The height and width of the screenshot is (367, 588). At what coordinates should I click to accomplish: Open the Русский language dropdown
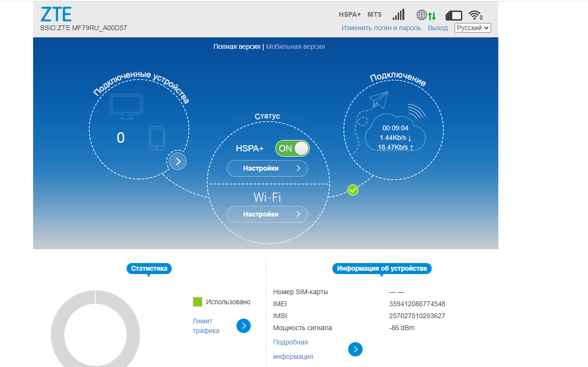[x=472, y=28]
